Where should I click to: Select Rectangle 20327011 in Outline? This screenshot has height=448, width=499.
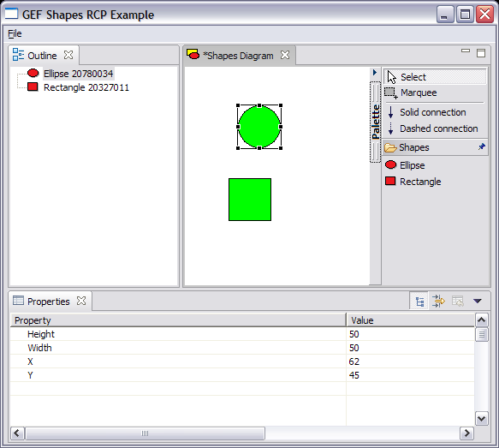(86, 87)
